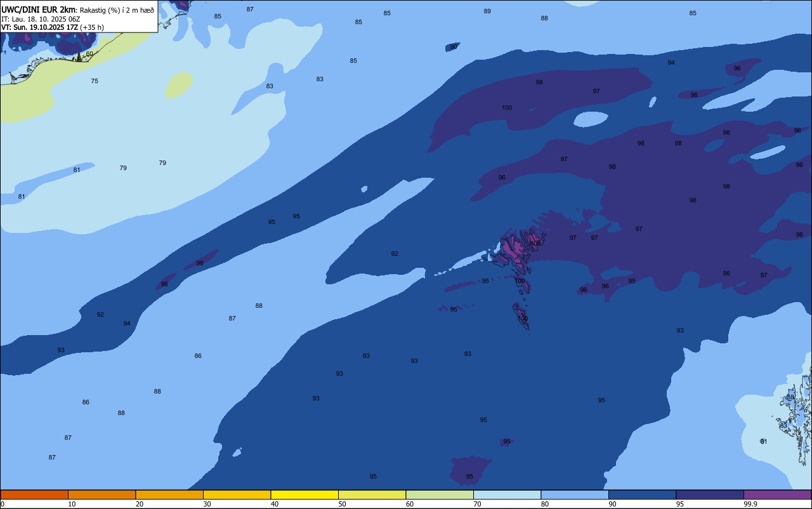The image size is (812, 509).
Task: Click the 80 legend tick label
Action: point(545,504)
